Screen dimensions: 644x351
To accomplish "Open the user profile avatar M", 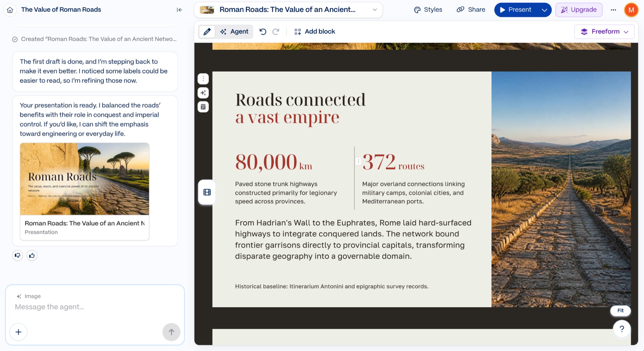I will click(x=631, y=10).
